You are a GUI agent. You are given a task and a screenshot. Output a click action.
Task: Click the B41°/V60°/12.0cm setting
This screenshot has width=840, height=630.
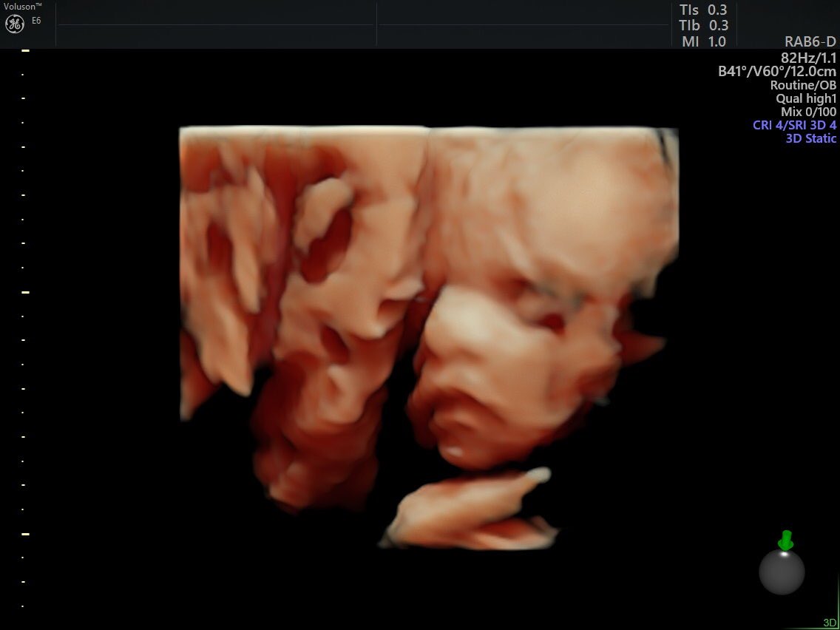777,71
